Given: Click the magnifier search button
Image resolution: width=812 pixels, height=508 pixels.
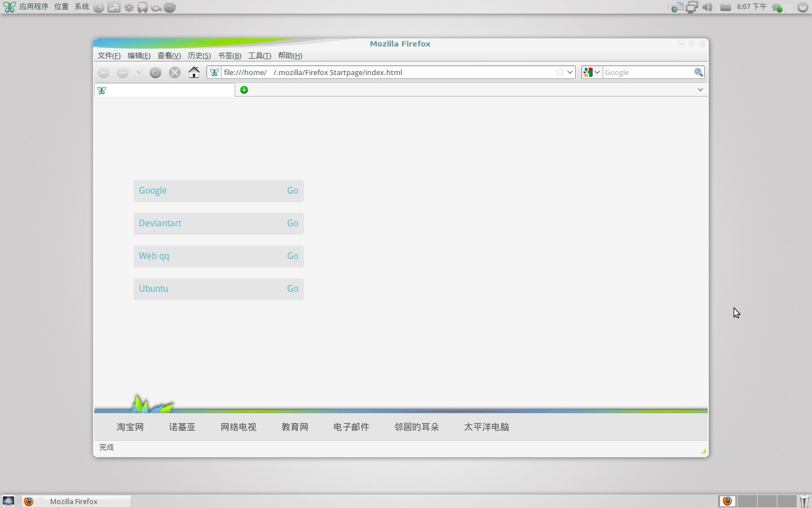Looking at the screenshot, I should tap(699, 72).
